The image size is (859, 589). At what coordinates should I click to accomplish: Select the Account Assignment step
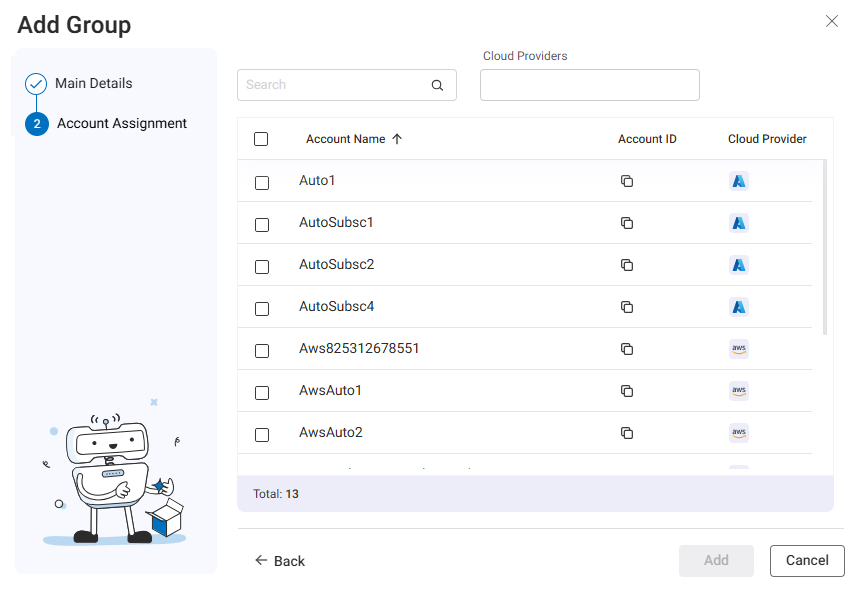pos(121,124)
